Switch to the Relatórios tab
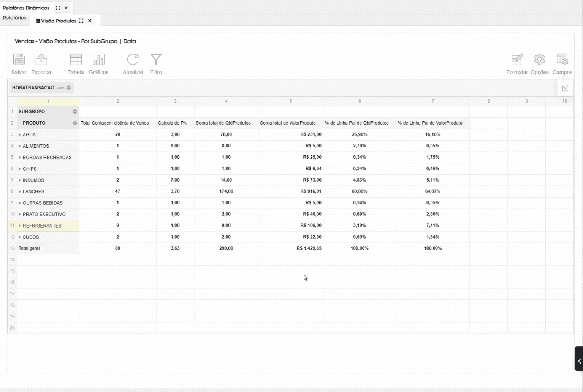This screenshot has width=583, height=392. pos(14,18)
